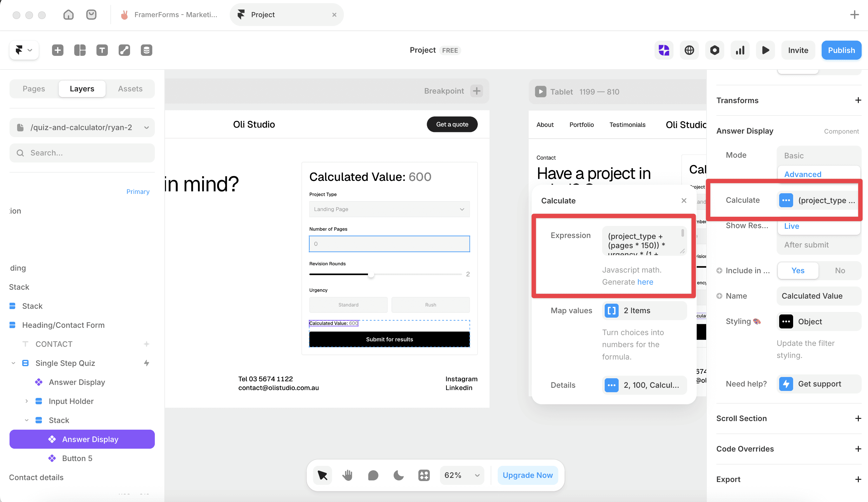
Task: Open the Details object field
Action: point(644,385)
